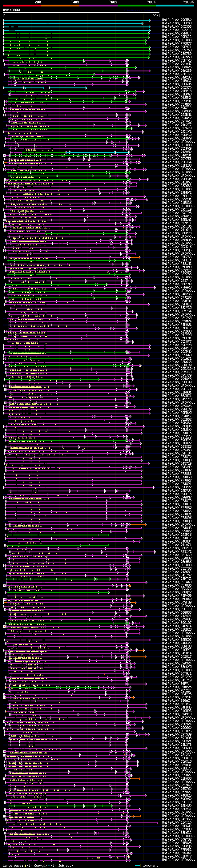
Task: Click the white query sequence bar
Action: click(x=81, y=13)
